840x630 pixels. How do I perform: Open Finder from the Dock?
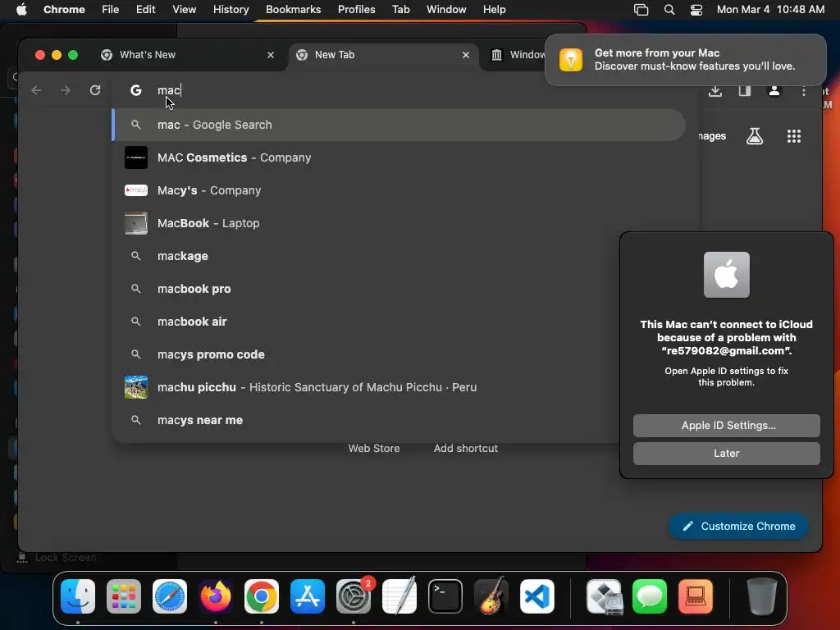78,596
